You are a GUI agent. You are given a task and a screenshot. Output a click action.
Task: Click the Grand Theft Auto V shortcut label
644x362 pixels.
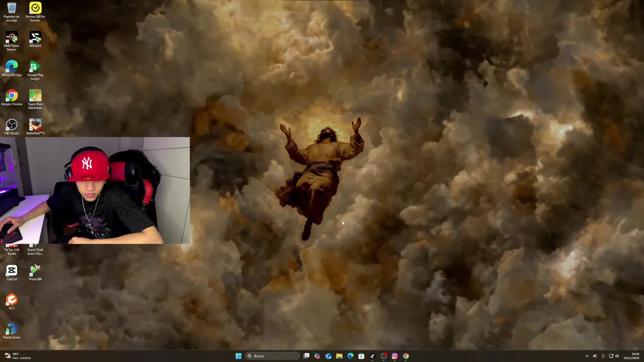35,251
